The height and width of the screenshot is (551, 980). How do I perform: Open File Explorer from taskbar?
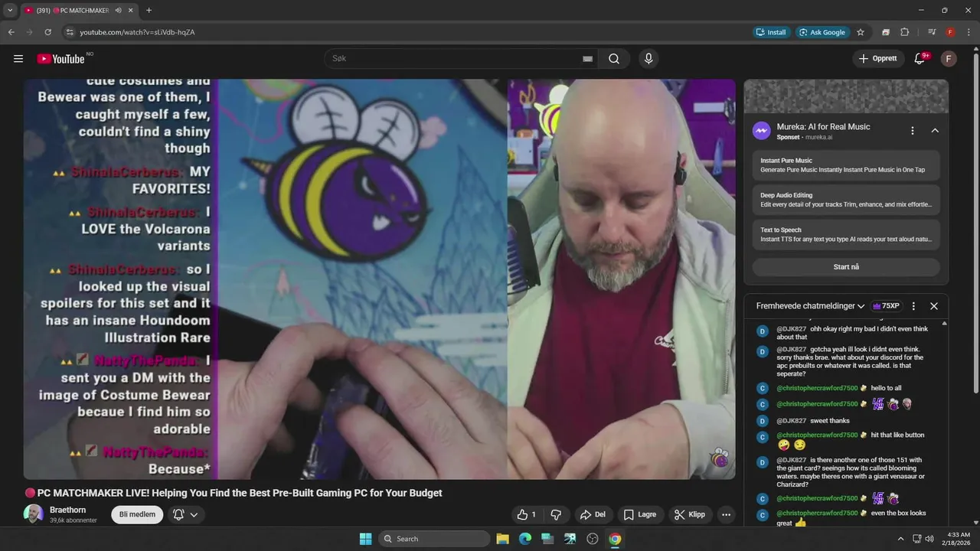502,539
